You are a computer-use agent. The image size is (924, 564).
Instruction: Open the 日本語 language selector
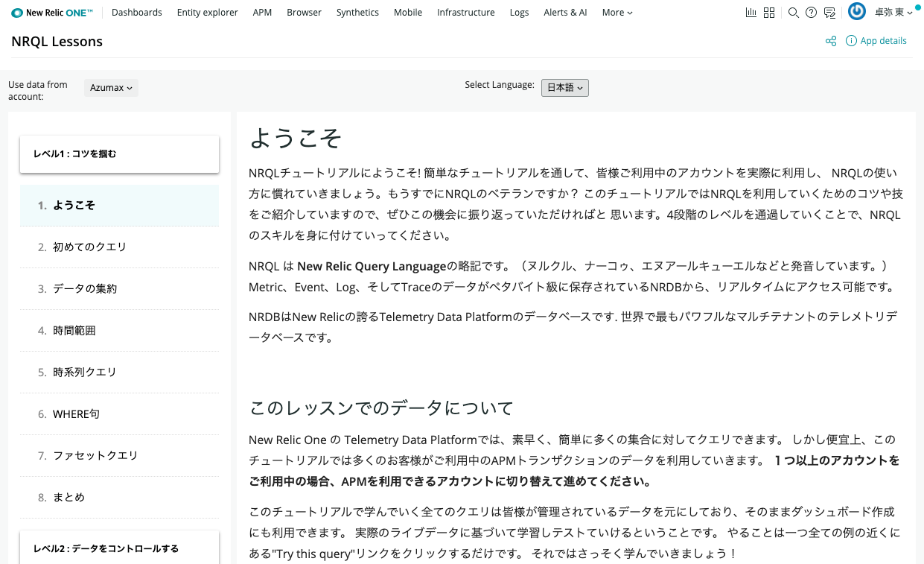565,87
